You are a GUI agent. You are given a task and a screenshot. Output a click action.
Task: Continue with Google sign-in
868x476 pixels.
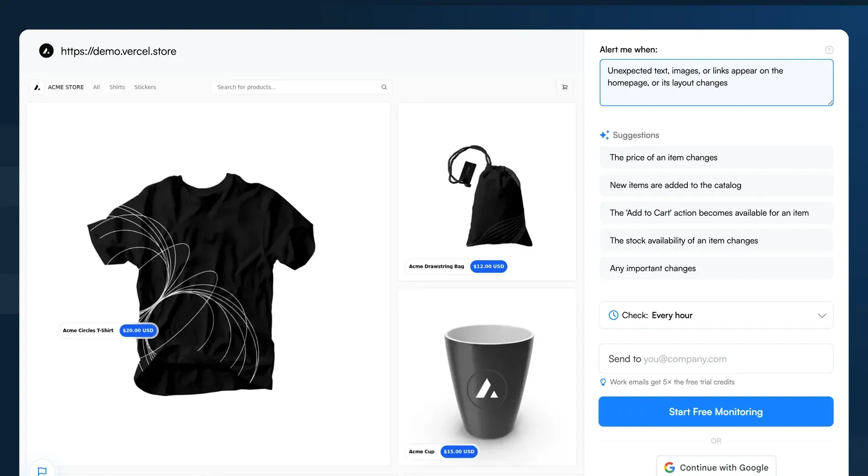[x=716, y=467]
